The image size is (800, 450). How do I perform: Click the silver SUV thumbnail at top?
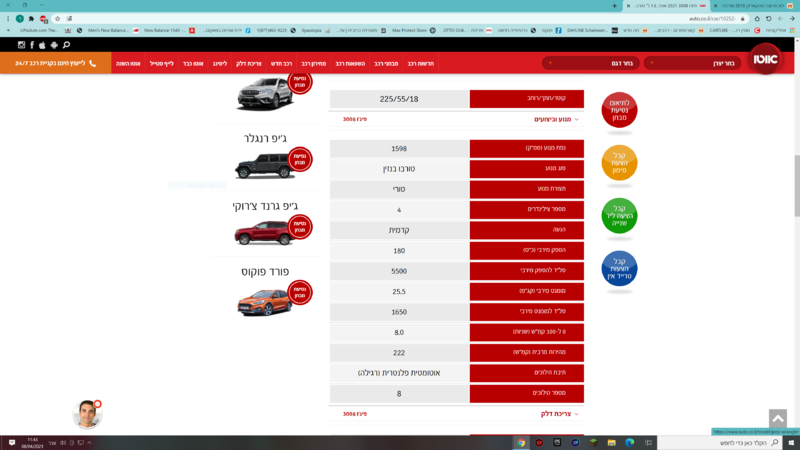click(x=264, y=94)
